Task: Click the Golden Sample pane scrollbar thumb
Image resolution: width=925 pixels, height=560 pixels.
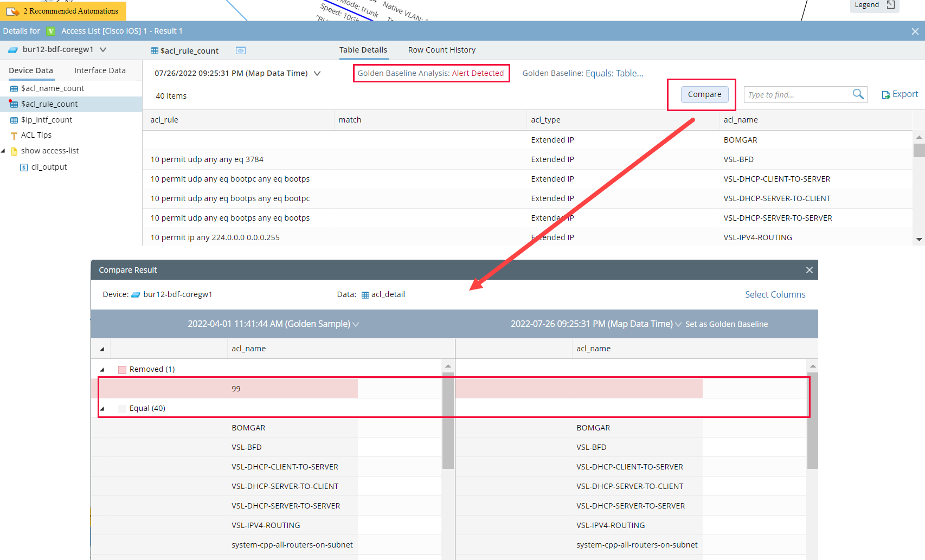Action: click(448, 421)
